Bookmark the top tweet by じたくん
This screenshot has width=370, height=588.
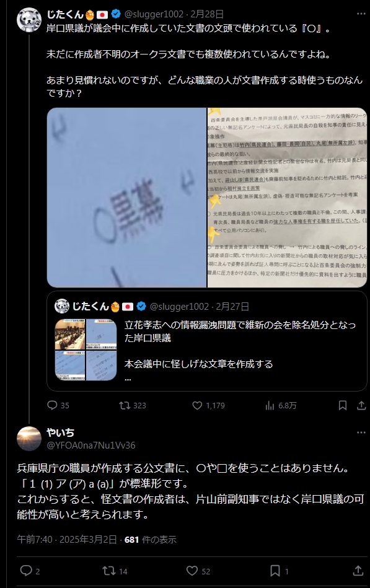click(x=343, y=405)
